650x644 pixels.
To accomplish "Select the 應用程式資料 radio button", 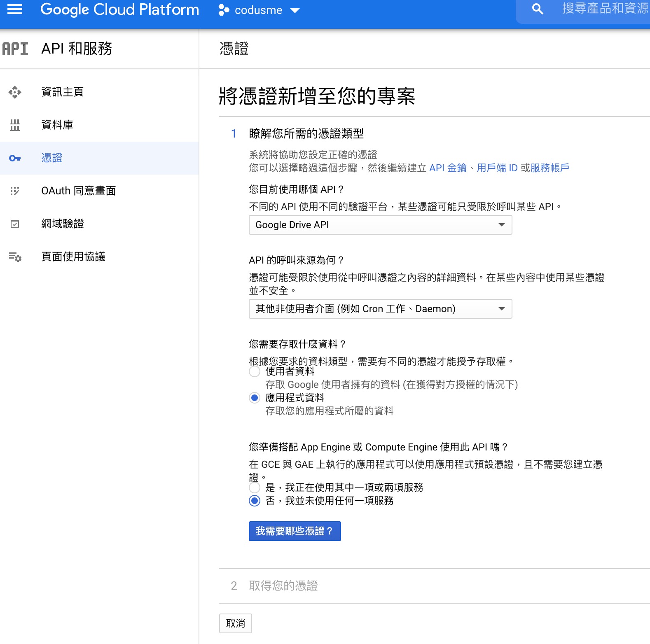I will click(x=255, y=398).
